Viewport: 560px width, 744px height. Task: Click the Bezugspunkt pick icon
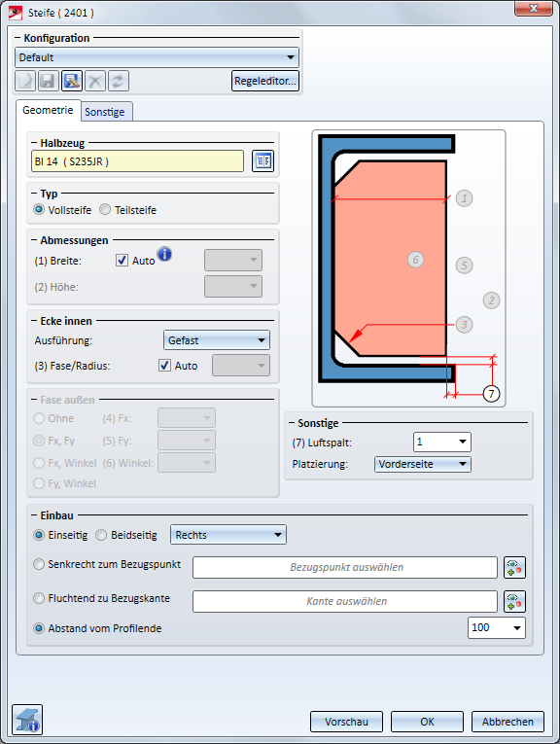514,568
